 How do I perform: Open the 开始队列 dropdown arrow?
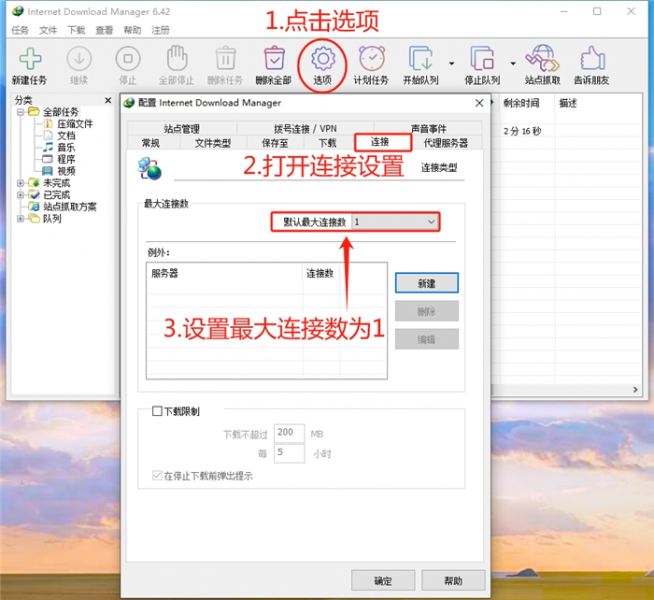pos(451,63)
